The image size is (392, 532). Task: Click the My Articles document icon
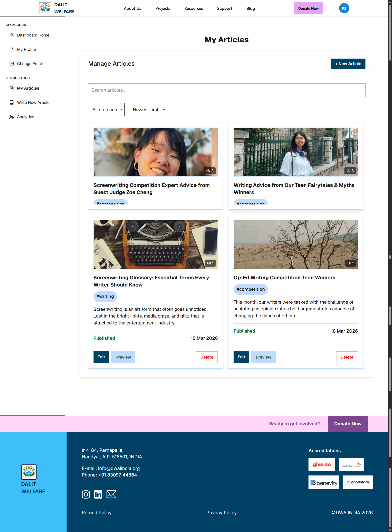click(11, 88)
